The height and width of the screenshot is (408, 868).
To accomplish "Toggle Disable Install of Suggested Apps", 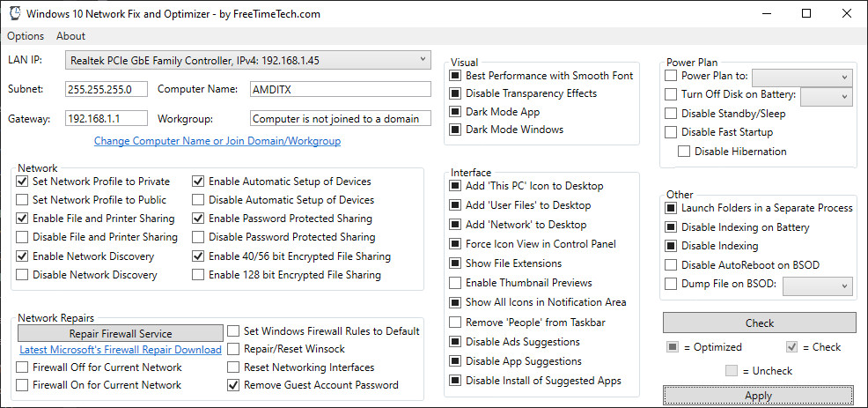I will 455,381.
